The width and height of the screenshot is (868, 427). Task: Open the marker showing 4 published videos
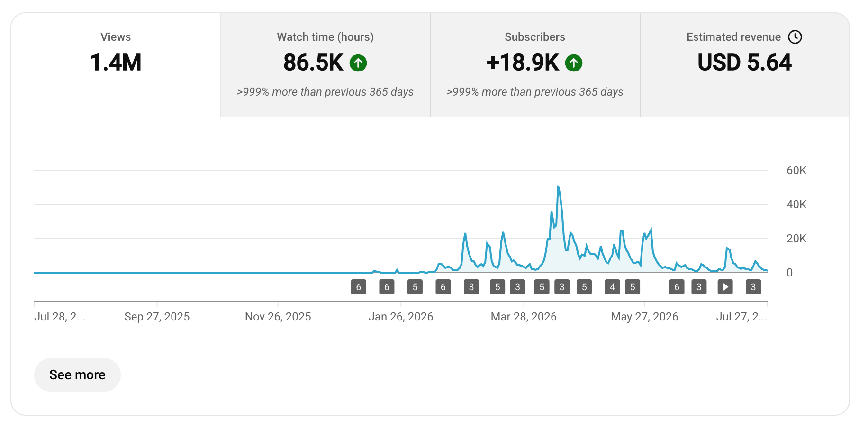612,287
